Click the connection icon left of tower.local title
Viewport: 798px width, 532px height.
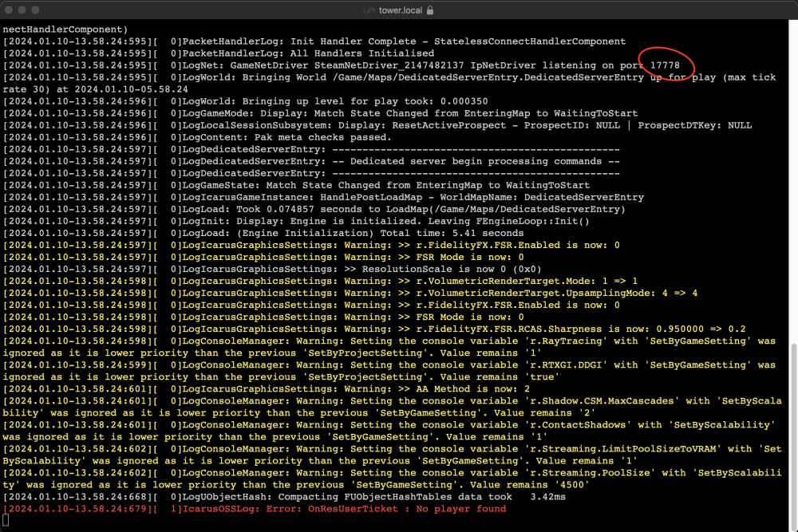click(369, 10)
